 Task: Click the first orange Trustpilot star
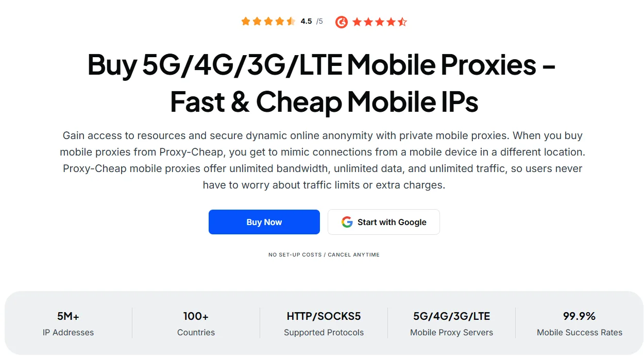(x=246, y=21)
